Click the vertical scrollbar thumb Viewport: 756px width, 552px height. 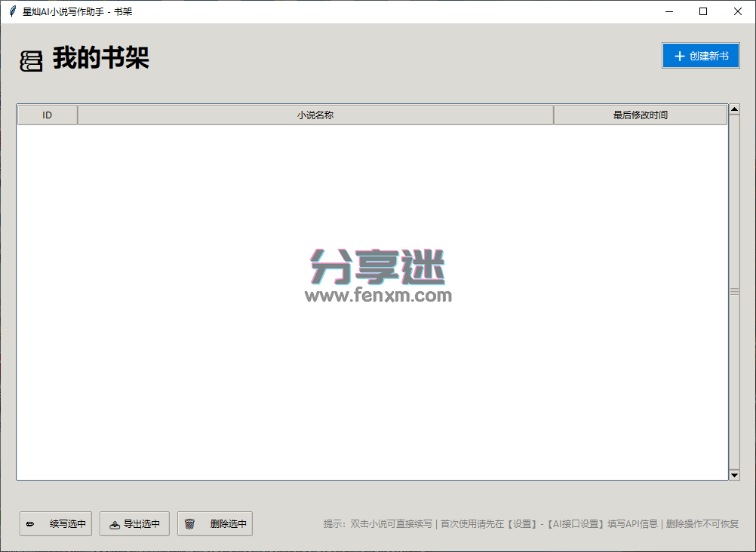click(x=733, y=290)
